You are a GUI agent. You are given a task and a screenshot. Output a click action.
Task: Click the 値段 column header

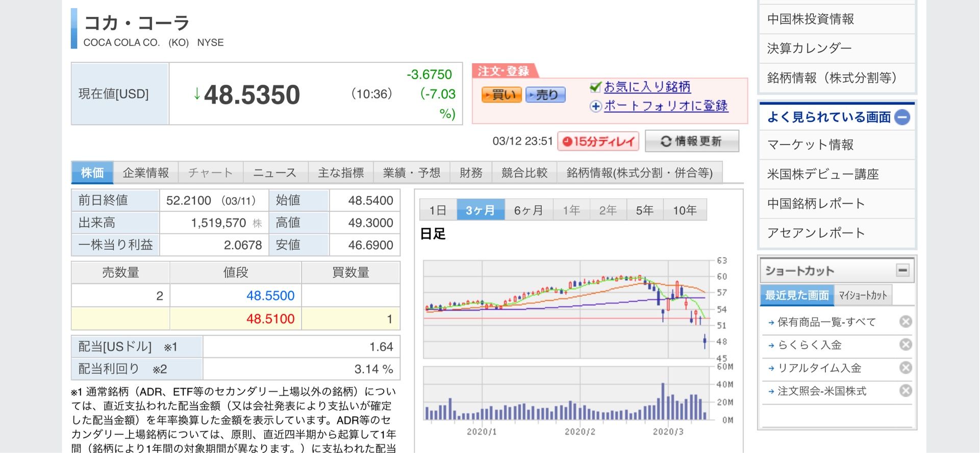tap(236, 273)
